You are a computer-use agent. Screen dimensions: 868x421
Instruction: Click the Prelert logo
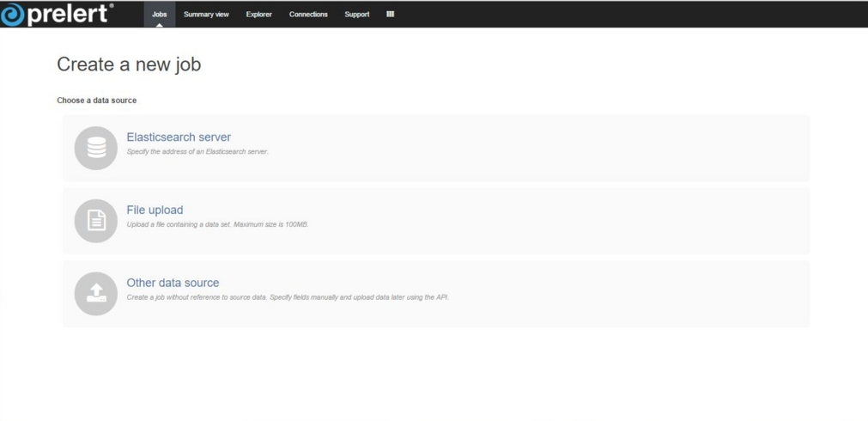(x=57, y=14)
